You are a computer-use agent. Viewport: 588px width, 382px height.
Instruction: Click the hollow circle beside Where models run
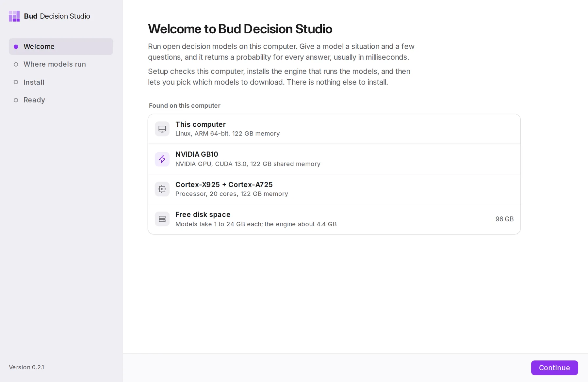pos(16,64)
